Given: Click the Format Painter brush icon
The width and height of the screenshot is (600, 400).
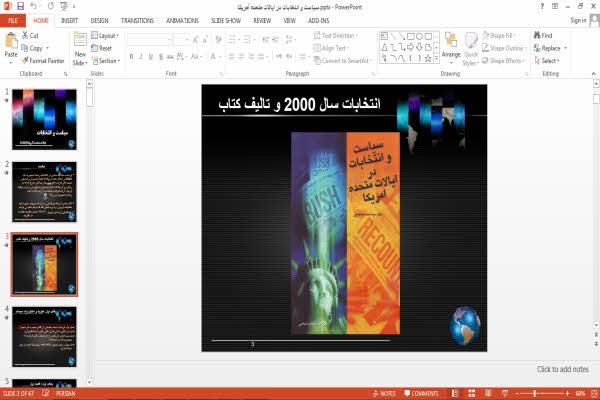Looking at the screenshot, I should pos(25,60).
